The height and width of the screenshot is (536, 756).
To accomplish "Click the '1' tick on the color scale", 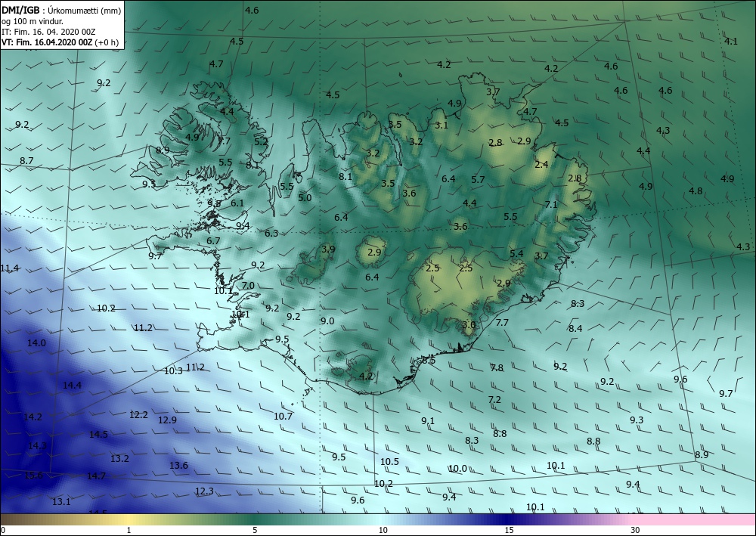I will click(x=129, y=530).
